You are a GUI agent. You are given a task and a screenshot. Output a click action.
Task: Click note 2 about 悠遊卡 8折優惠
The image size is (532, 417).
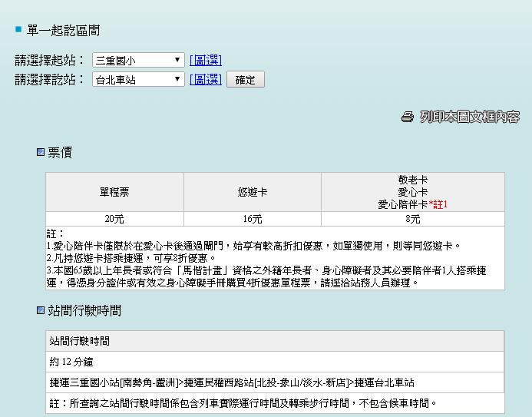131,258
